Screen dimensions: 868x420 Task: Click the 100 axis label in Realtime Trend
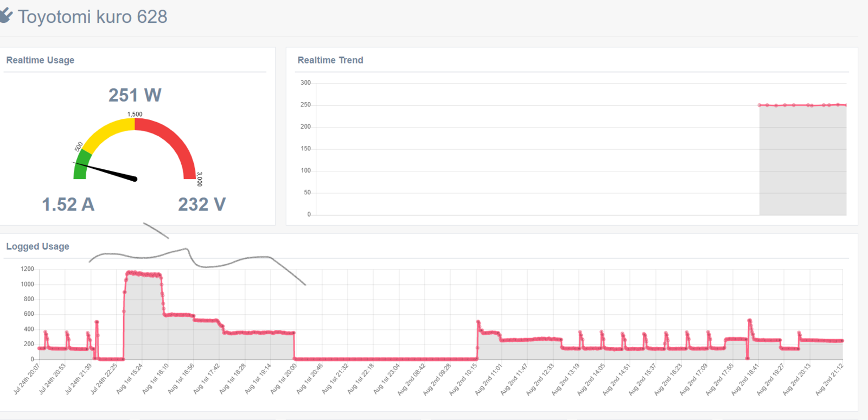click(x=305, y=170)
